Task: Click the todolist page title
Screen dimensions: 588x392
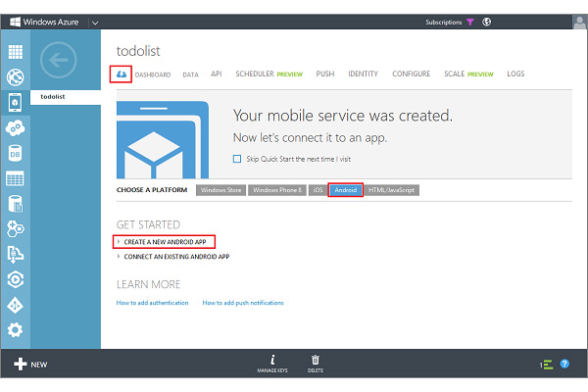Action: point(138,51)
